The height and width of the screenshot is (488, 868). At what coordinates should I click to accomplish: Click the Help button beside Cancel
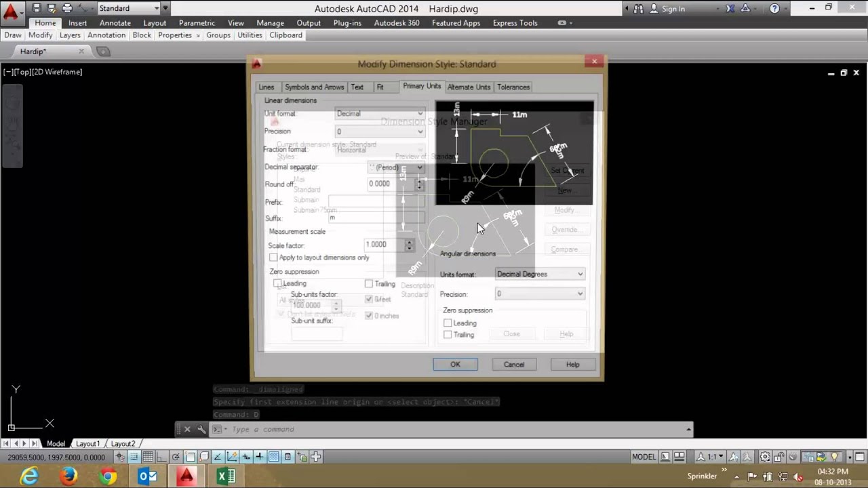(573, 365)
